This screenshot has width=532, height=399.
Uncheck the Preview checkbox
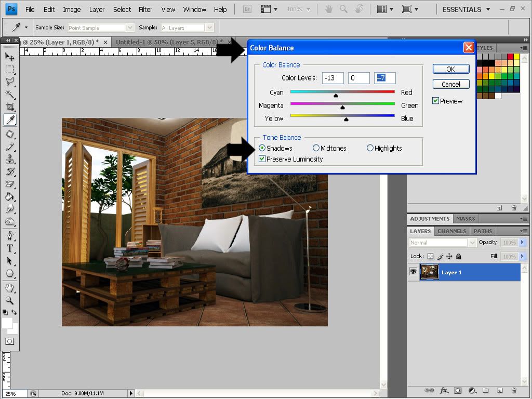436,101
